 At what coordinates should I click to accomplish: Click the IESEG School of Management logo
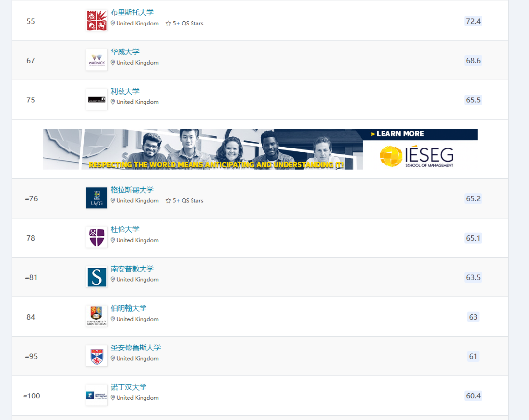click(x=416, y=156)
